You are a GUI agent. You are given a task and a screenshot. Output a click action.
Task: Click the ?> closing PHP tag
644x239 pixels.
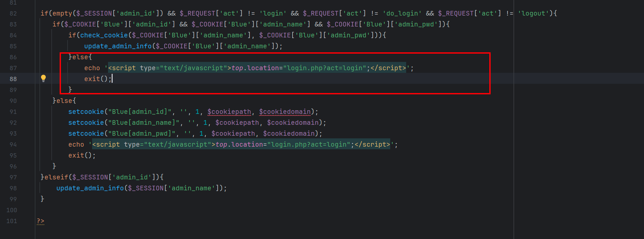tap(40, 221)
